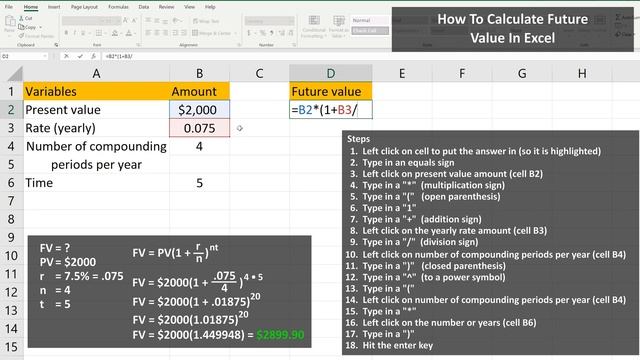Apply Comma style number format

coord(271,33)
